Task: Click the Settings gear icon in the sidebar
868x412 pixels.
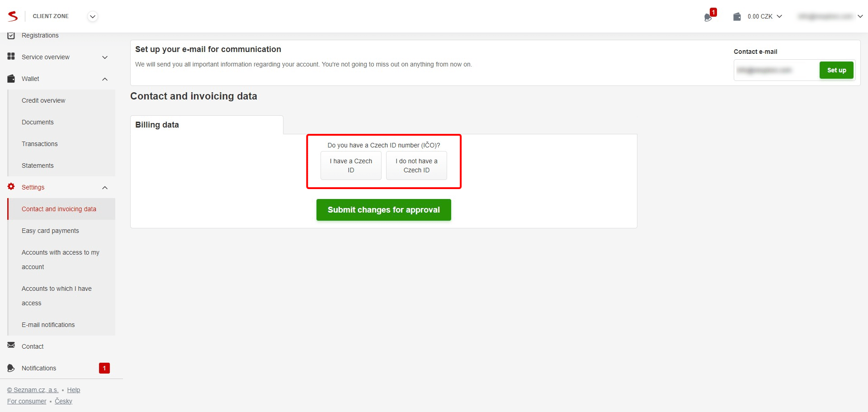Action: (11, 187)
